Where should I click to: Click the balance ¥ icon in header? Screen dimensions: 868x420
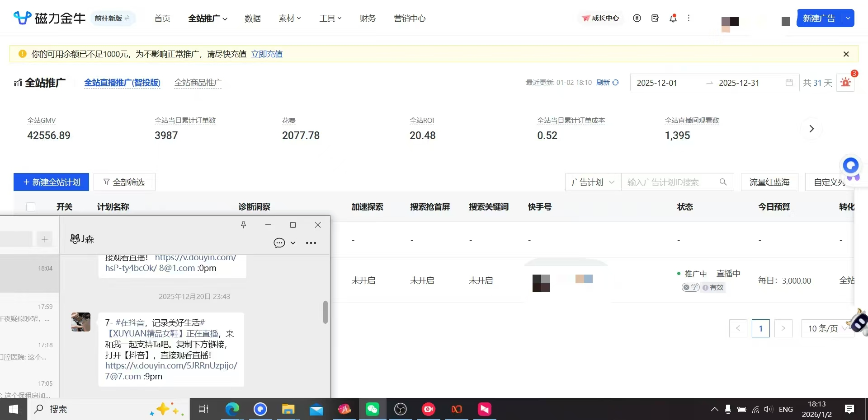click(x=637, y=18)
